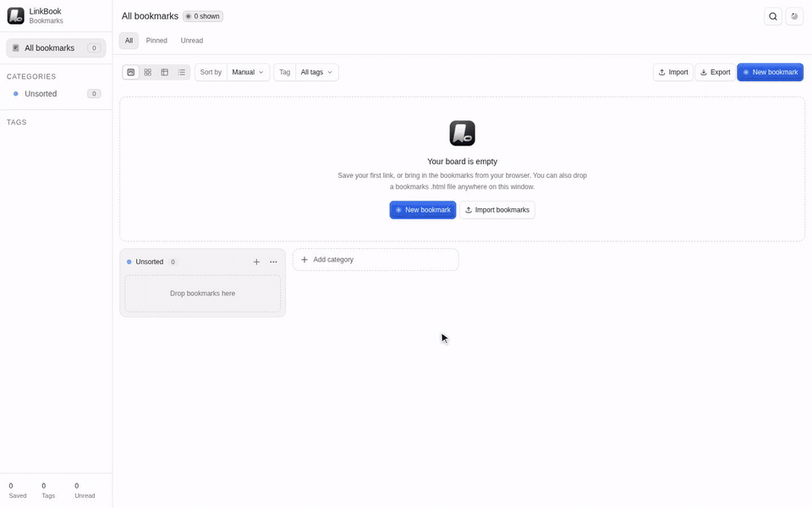Viewport: 812px width, 508px height.
Task: Click the Add category box
Action: coord(376,260)
